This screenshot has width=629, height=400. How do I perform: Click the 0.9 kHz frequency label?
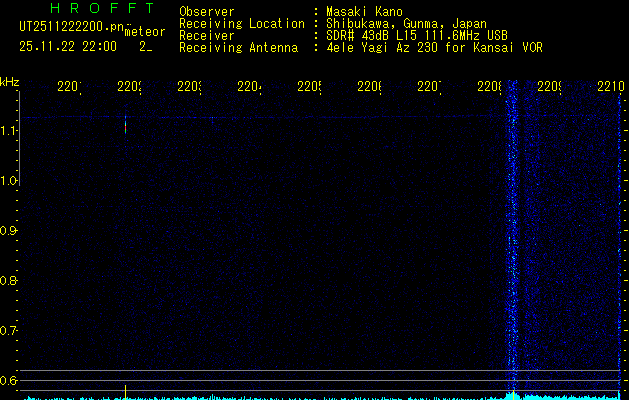[8, 231]
